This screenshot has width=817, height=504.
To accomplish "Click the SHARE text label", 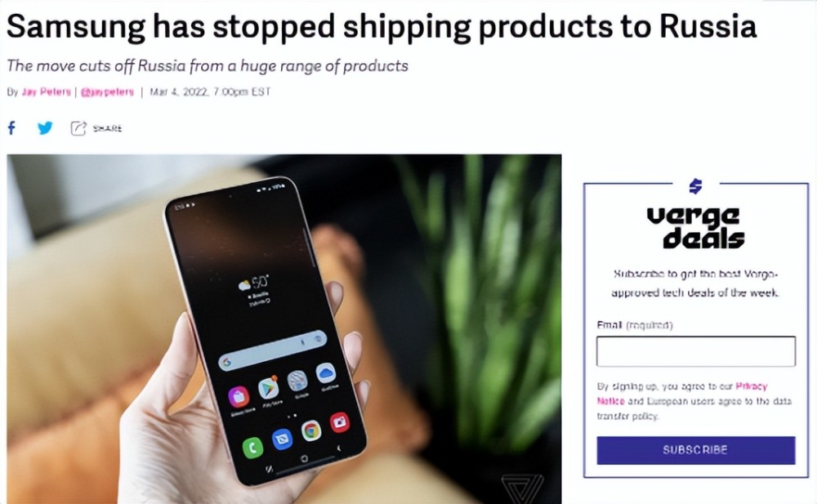I will (107, 128).
